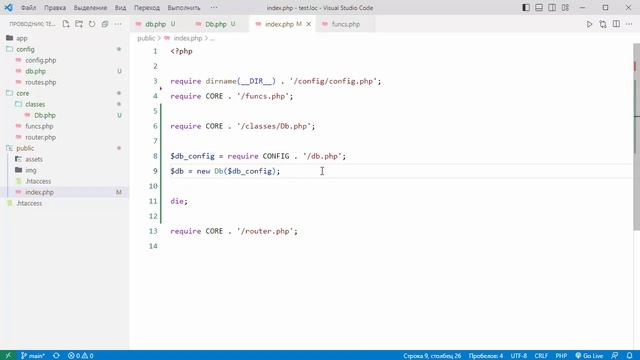Viewport: 640px width, 360px height.
Task: Open router.php in the file tree
Action: pyautogui.click(x=40, y=137)
